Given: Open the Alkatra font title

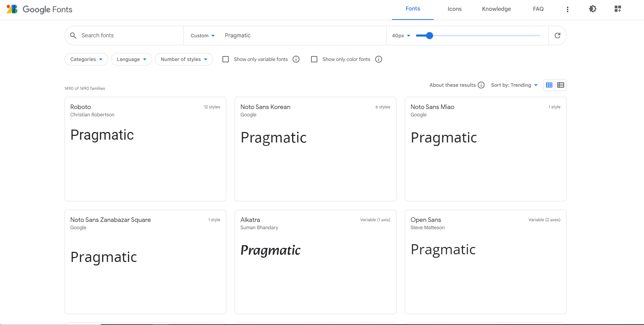Looking at the screenshot, I should click(250, 220).
